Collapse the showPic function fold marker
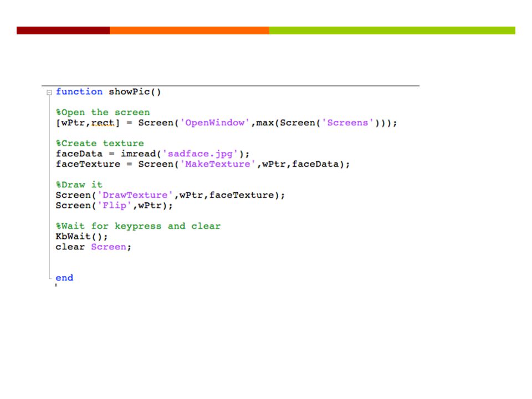532x399 pixels. 49,93
